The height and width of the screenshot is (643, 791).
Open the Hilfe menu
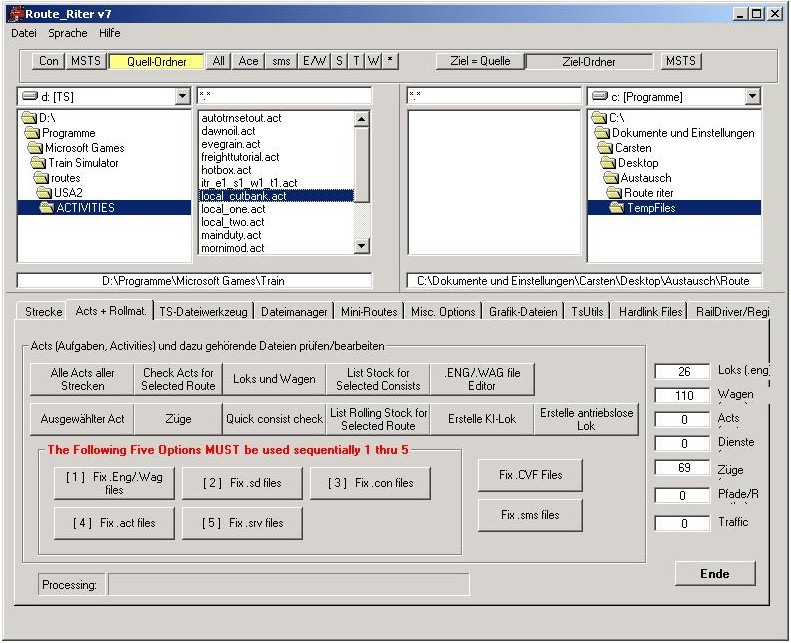[x=109, y=33]
